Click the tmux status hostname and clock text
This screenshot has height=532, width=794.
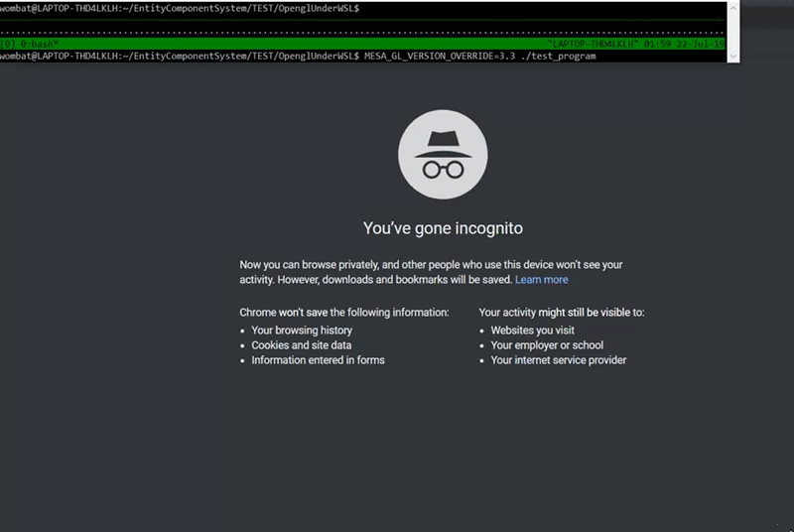pyautogui.click(x=636, y=44)
